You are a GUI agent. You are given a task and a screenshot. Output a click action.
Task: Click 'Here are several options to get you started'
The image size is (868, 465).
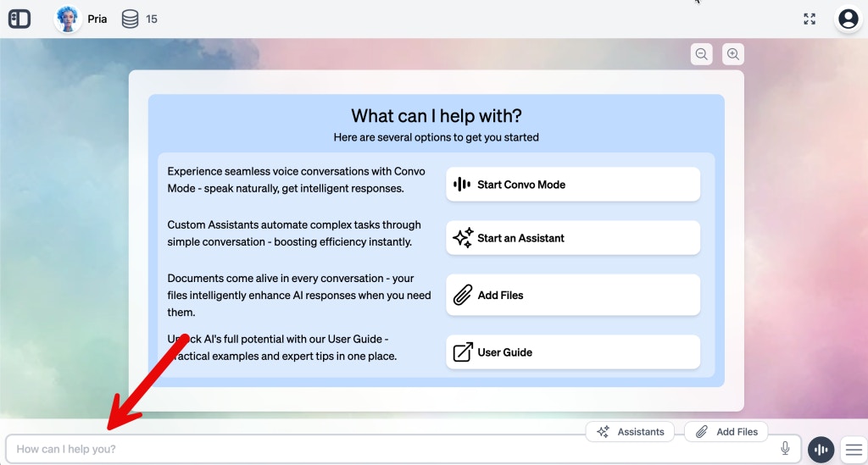coord(437,137)
